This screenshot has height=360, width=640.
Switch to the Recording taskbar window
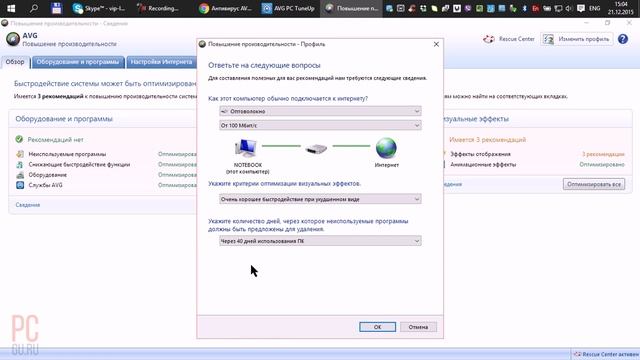click(x=159, y=8)
